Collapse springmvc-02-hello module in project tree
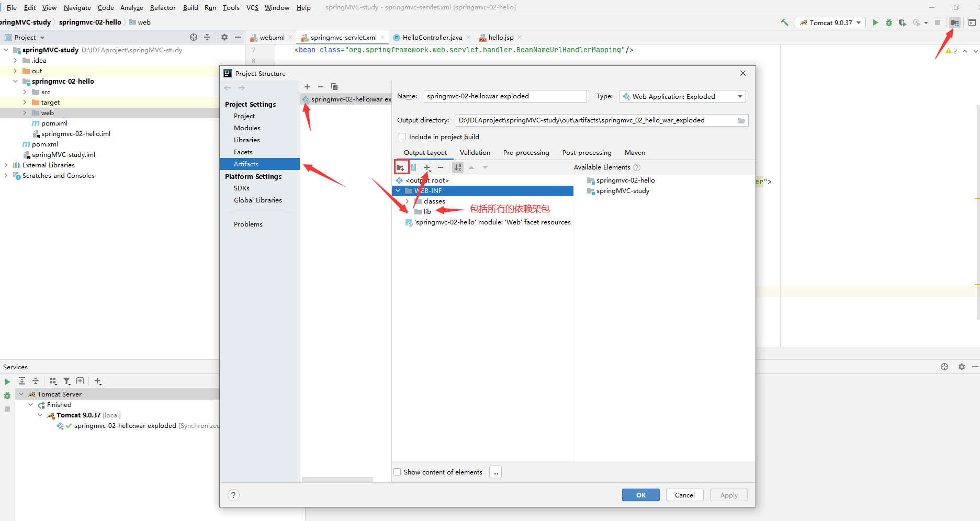 pos(15,82)
